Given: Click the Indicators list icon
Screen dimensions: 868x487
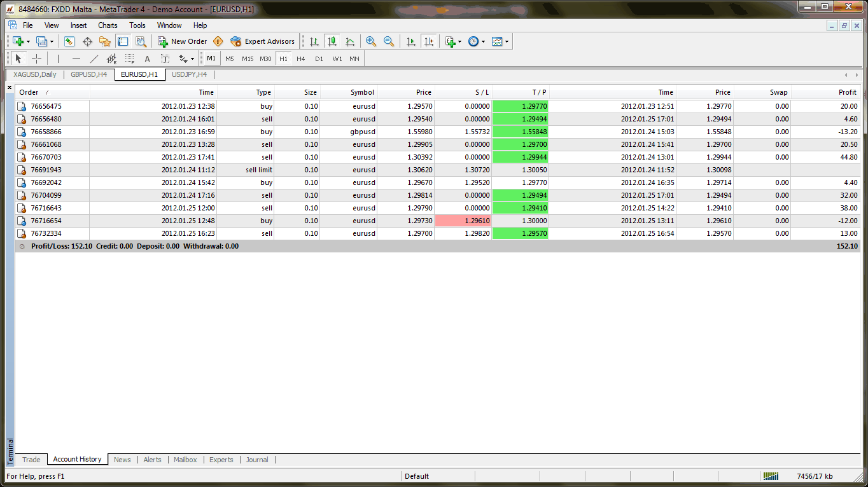Looking at the screenshot, I should pos(451,41).
